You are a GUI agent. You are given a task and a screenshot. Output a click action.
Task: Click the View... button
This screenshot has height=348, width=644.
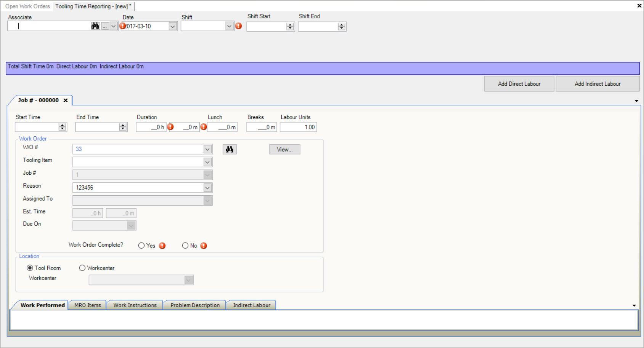coord(285,149)
